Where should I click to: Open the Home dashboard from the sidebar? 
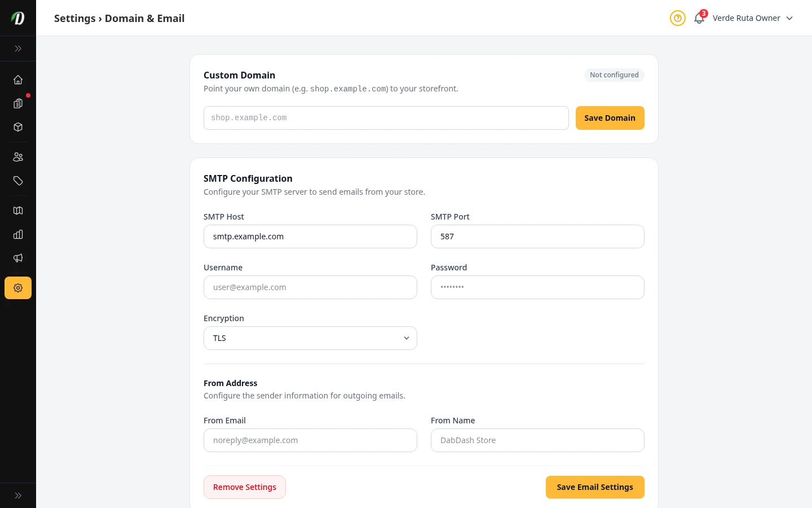point(18,80)
